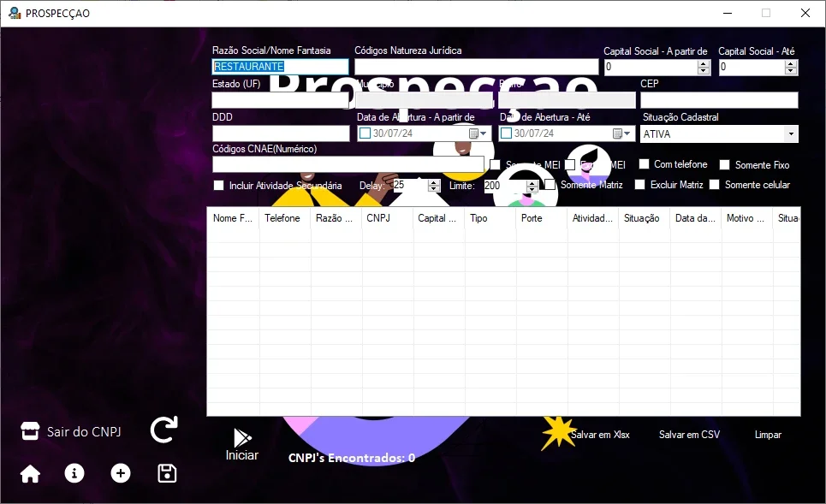This screenshot has height=504, width=826.
Task: Click the Razão ... column header
Action: coord(336,218)
